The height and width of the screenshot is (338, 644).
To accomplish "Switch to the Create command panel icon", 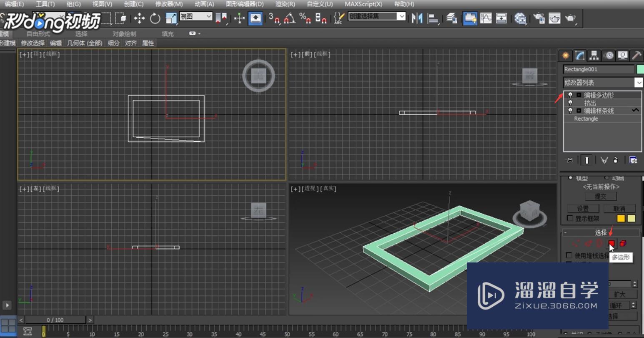I will tap(565, 55).
